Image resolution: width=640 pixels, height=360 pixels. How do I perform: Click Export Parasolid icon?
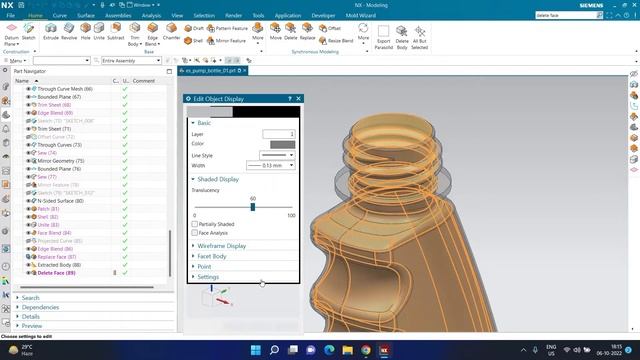click(384, 37)
